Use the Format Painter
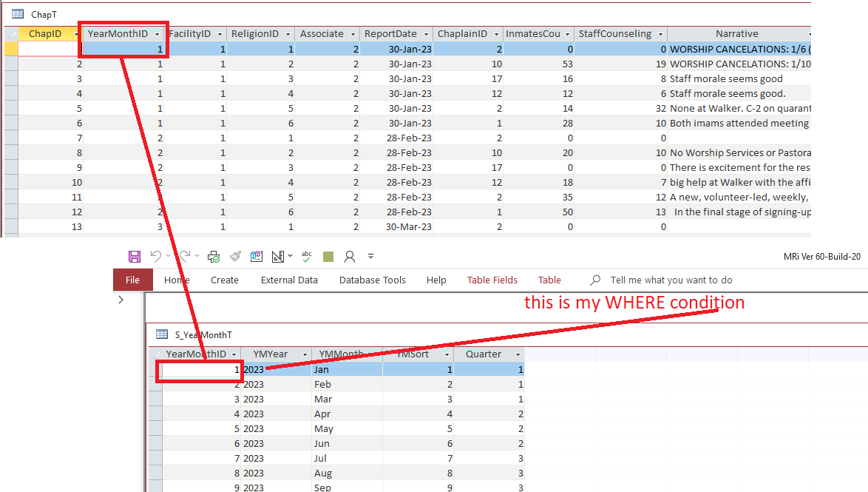 pyautogui.click(x=237, y=256)
